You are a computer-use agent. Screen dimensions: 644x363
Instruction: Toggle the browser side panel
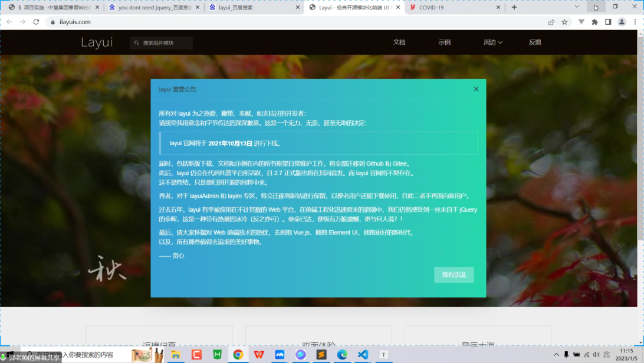click(608, 22)
